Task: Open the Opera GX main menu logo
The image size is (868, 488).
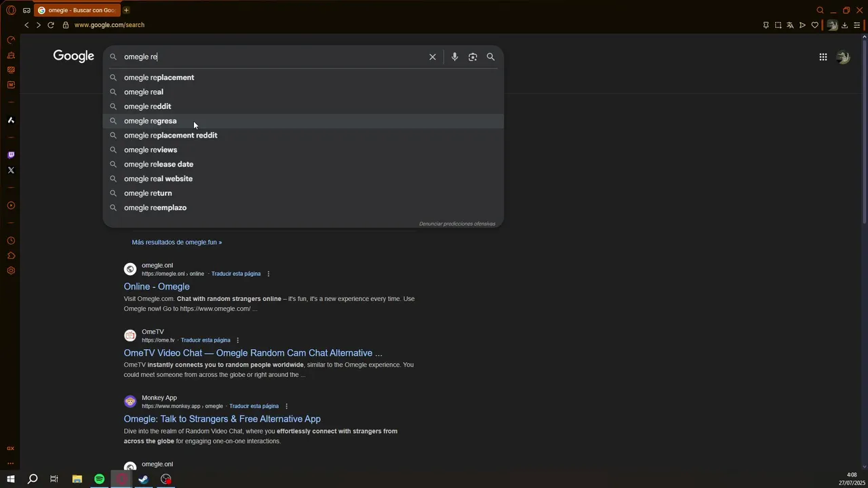Action: [11, 10]
